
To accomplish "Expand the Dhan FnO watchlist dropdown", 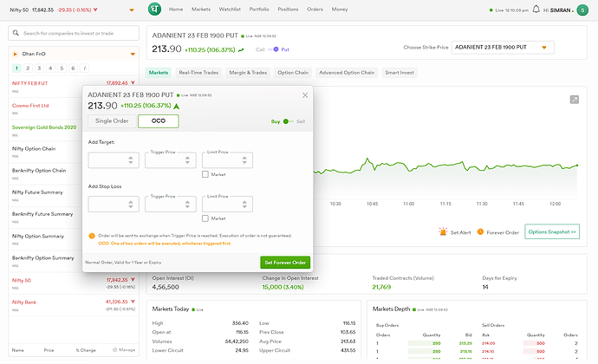I will click(133, 55).
